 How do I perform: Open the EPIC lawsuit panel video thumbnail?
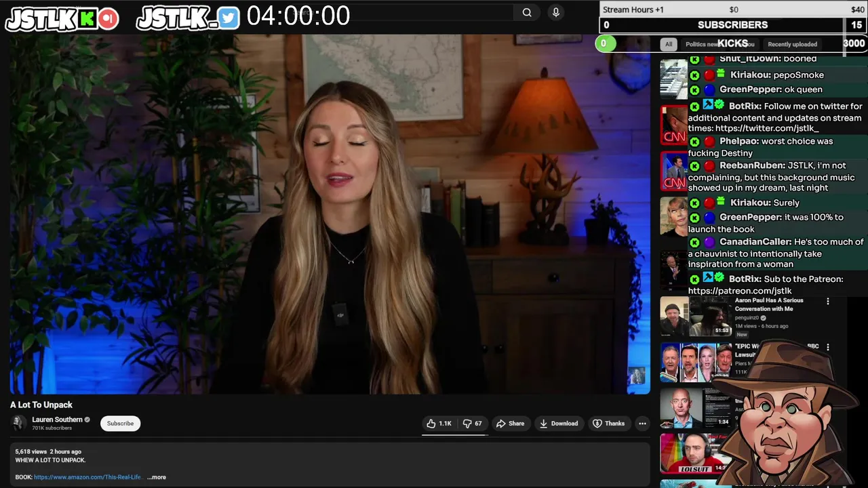(696, 362)
